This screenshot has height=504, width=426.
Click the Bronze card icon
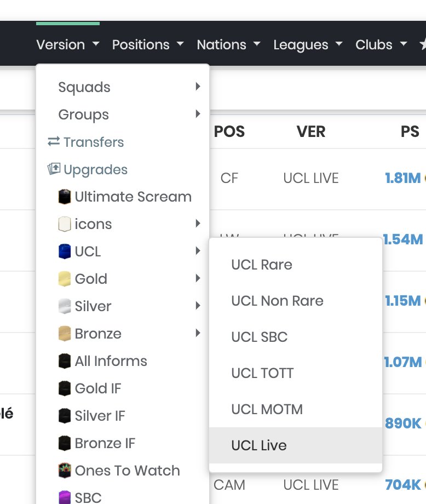click(65, 333)
